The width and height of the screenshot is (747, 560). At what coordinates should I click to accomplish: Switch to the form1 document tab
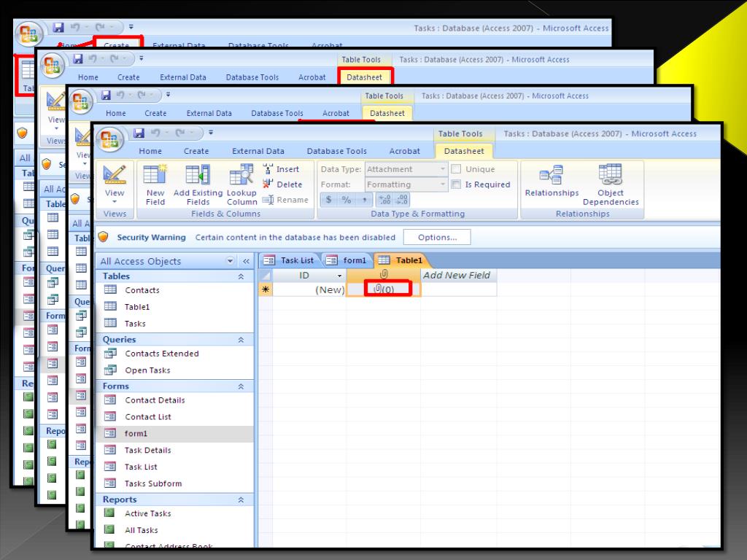(348, 260)
